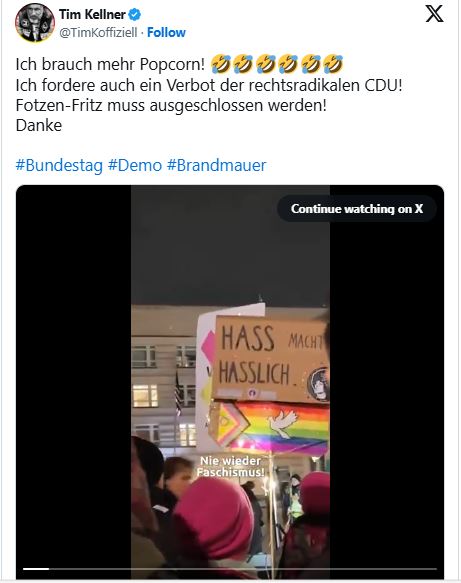Image resolution: width=461 pixels, height=583 pixels.
Task: Open the X logo link
Action: pos(434,14)
